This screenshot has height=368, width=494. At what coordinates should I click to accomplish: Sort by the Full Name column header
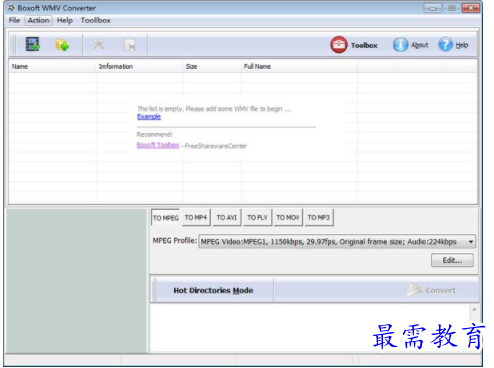(x=299, y=66)
